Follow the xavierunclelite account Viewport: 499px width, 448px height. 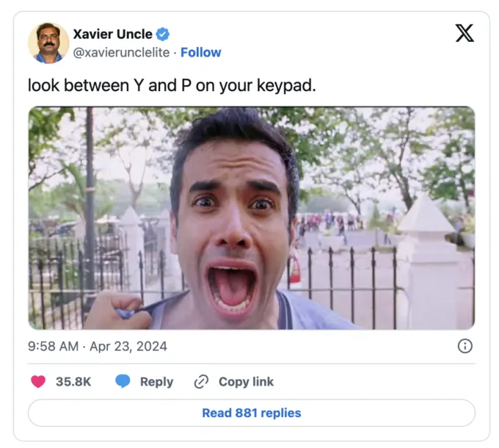200,52
